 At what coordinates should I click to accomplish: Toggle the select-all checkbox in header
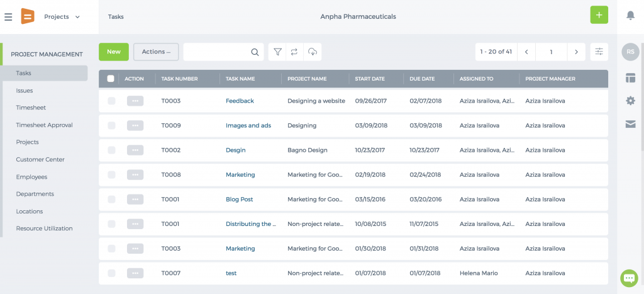[x=111, y=79]
